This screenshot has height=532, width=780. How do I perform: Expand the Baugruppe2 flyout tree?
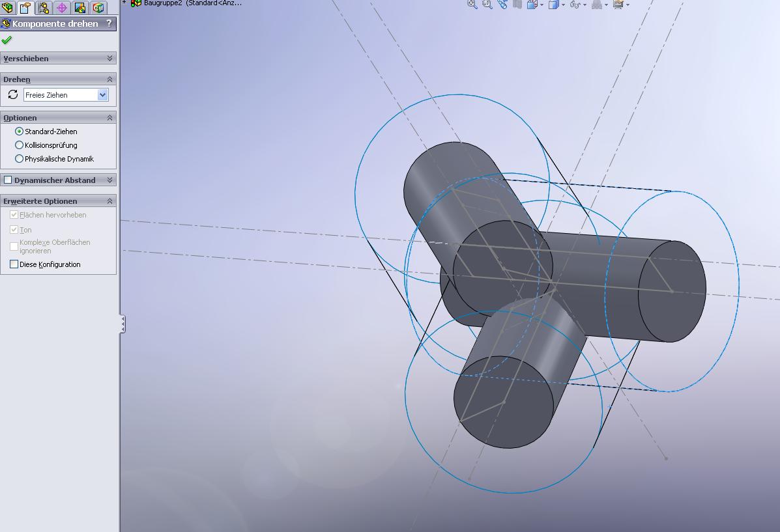point(124,3)
